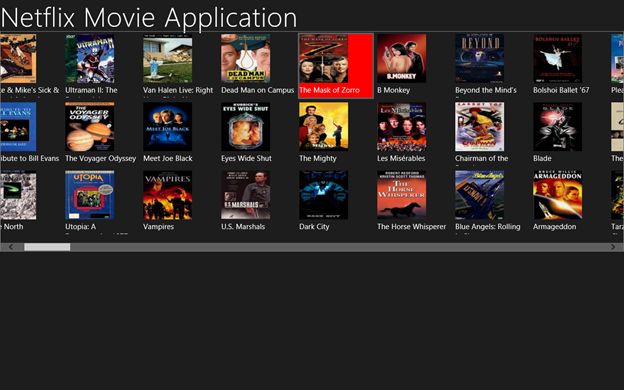Click the 'Dark City' title label
Image resolution: width=624 pixels, height=390 pixels.
pos(314,227)
